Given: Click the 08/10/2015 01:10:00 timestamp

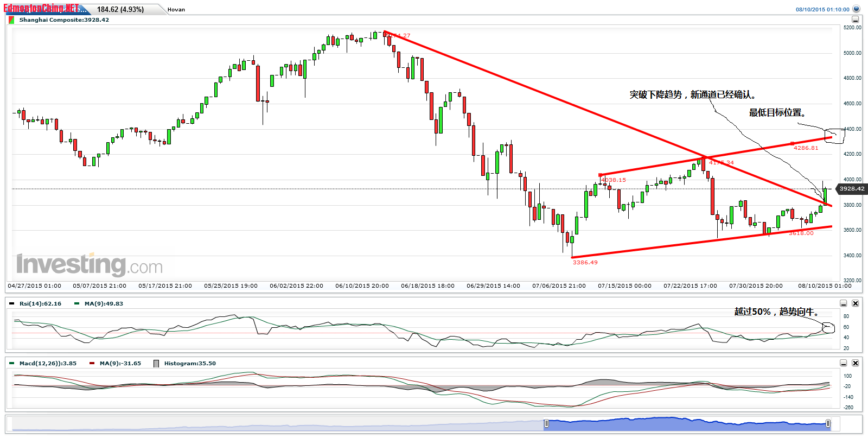Looking at the screenshot, I should (822, 9).
